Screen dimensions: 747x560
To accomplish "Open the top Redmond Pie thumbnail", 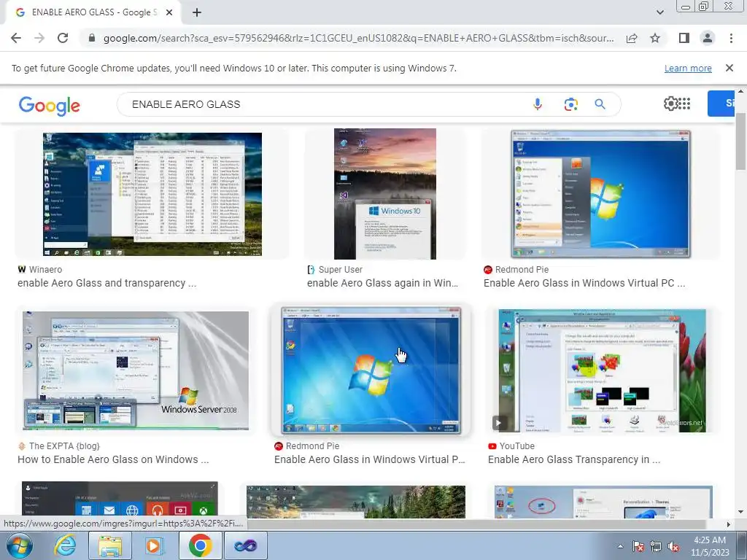I will click(601, 194).
